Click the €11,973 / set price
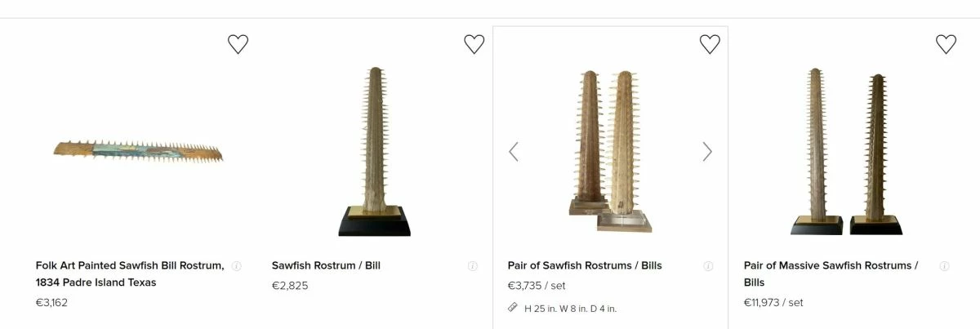Image resolution: width=980 pixels, height=329 pixels. pyautogui.click(x=773, y=303)
